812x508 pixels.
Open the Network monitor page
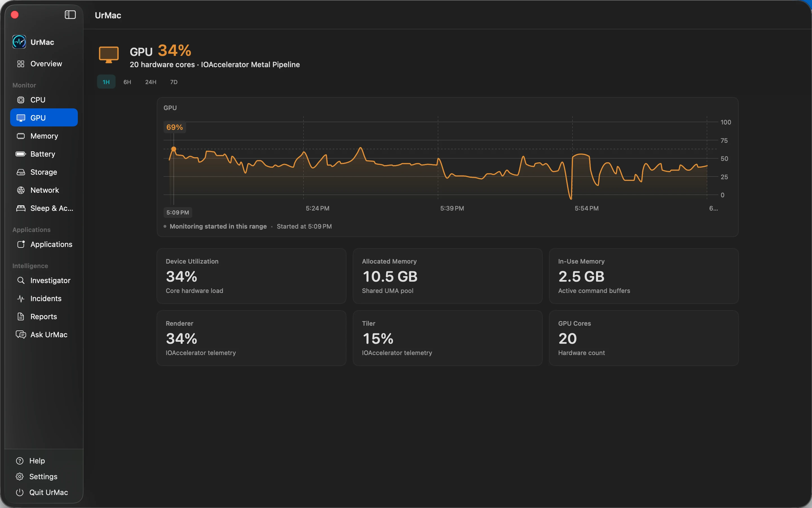coord(44,190)
